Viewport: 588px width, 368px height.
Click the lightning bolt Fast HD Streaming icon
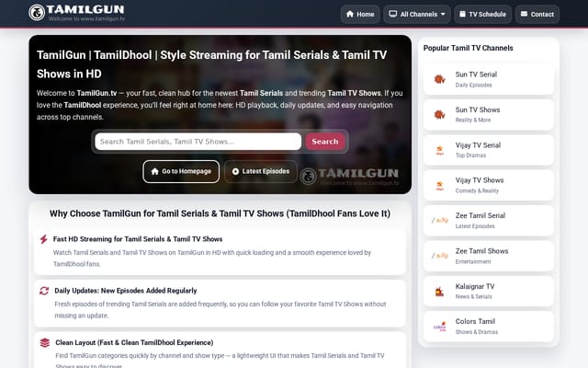(43, 239)
